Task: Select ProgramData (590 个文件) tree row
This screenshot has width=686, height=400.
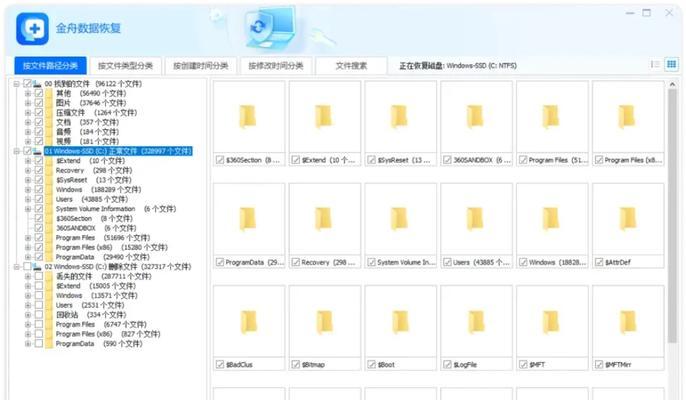Action: coord(99,344)
